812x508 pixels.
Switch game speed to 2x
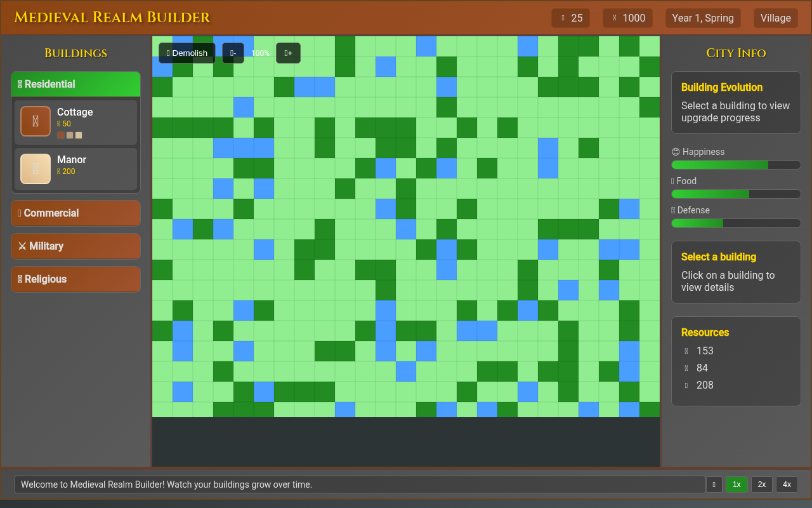coord(761,484)
